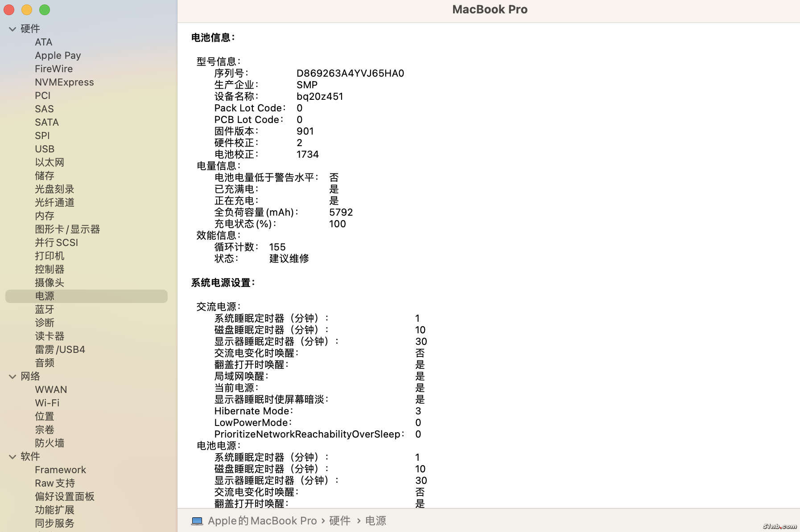Click the PCB Lot Code label
Image resolution: width=800 pixels, height=532 pixels.
(x=249, y=120)
